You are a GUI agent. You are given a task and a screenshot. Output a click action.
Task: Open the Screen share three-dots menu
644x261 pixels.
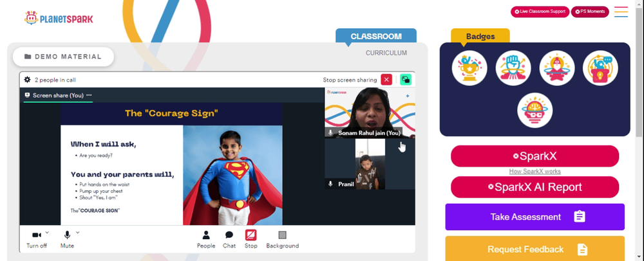pyautogui.click(x=89, y=95)
